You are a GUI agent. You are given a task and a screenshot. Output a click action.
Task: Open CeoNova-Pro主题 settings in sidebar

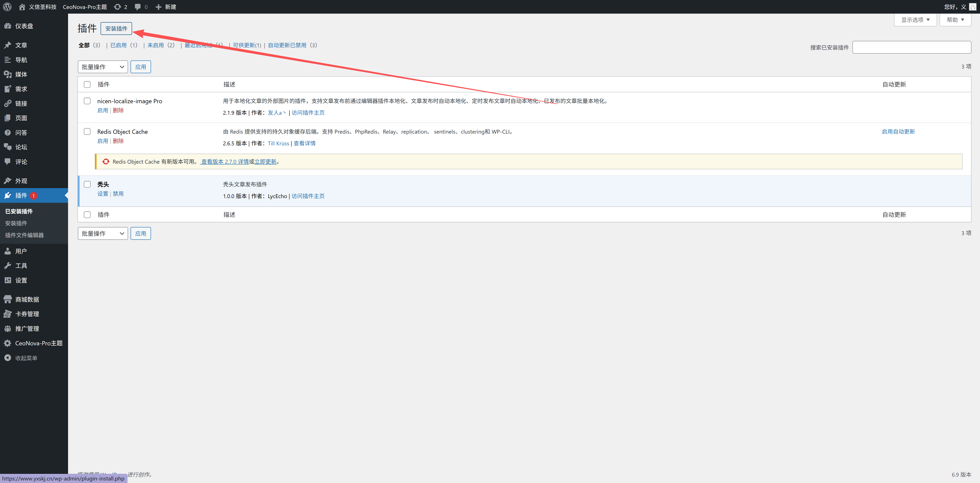38,343
